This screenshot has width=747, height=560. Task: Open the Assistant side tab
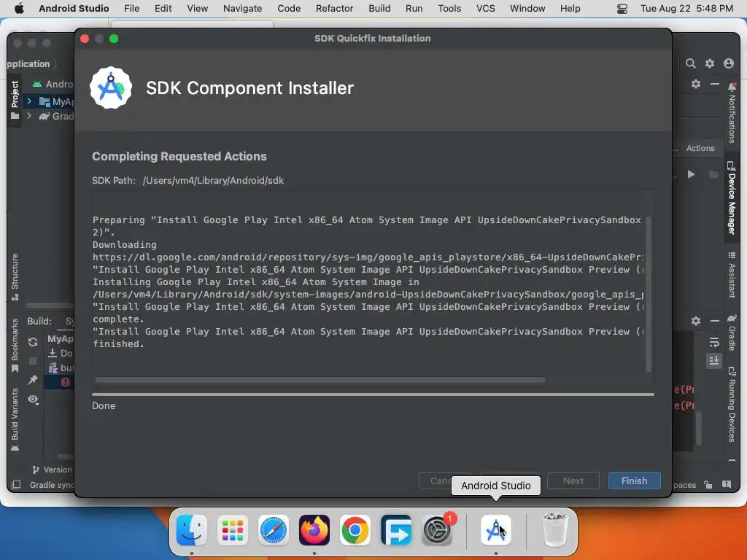coord(732,275)
